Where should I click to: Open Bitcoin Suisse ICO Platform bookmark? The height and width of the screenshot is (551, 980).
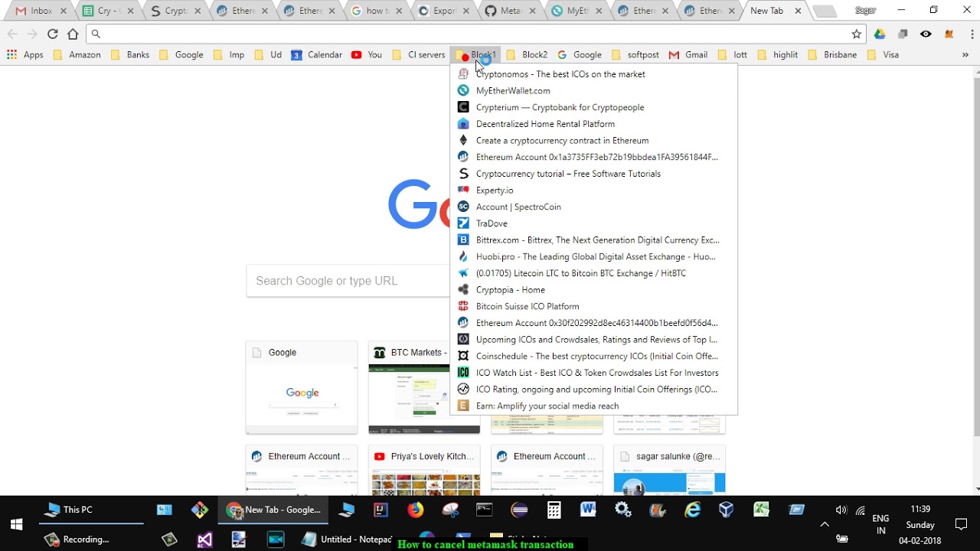coord(593,306)
